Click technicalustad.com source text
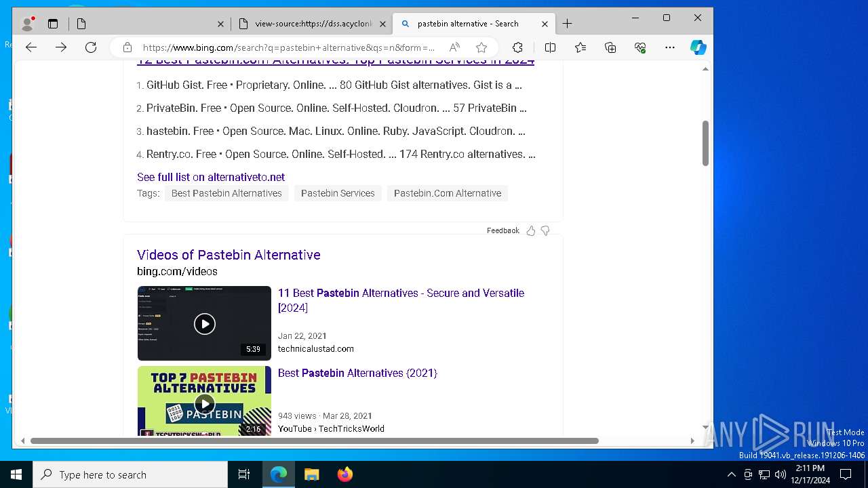Image resolution: width=868 pixels, height=488 pixels. pos(316,349)
